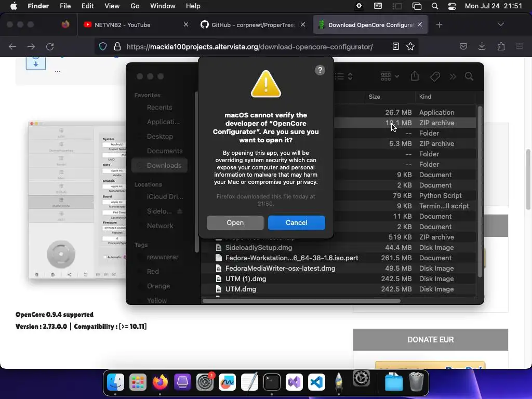Viewport: 532px width, 399px height.
Task: Click the address bar URL field
Action: (x=250, y=47)
